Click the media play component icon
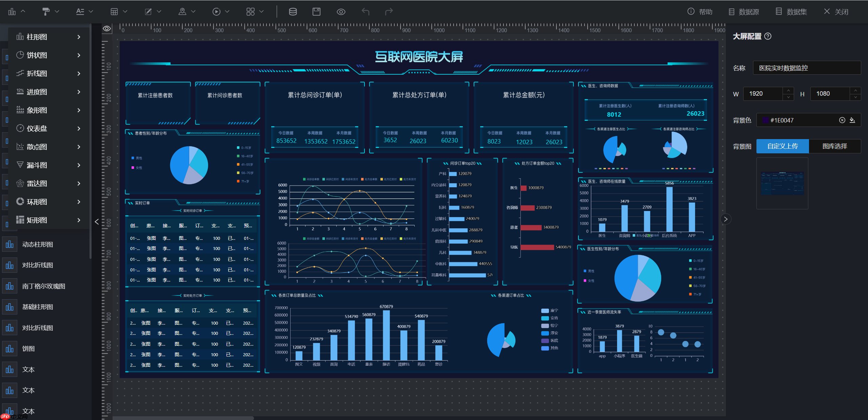 coord(216,11)
